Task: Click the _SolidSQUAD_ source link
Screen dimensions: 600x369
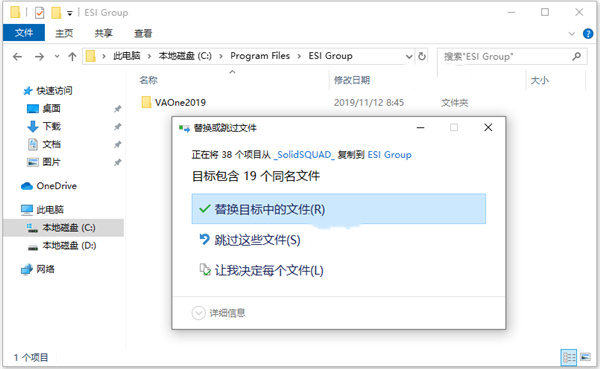Action: tap(304, 155)
